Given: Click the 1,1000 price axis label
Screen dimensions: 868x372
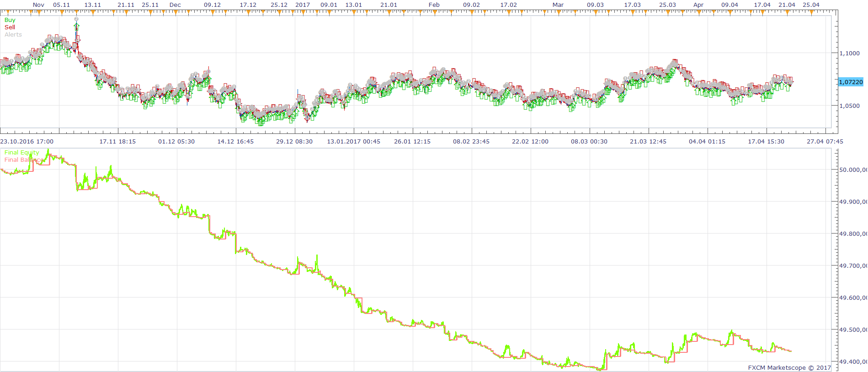Looking at the screenshot, I should pos(849,53).
